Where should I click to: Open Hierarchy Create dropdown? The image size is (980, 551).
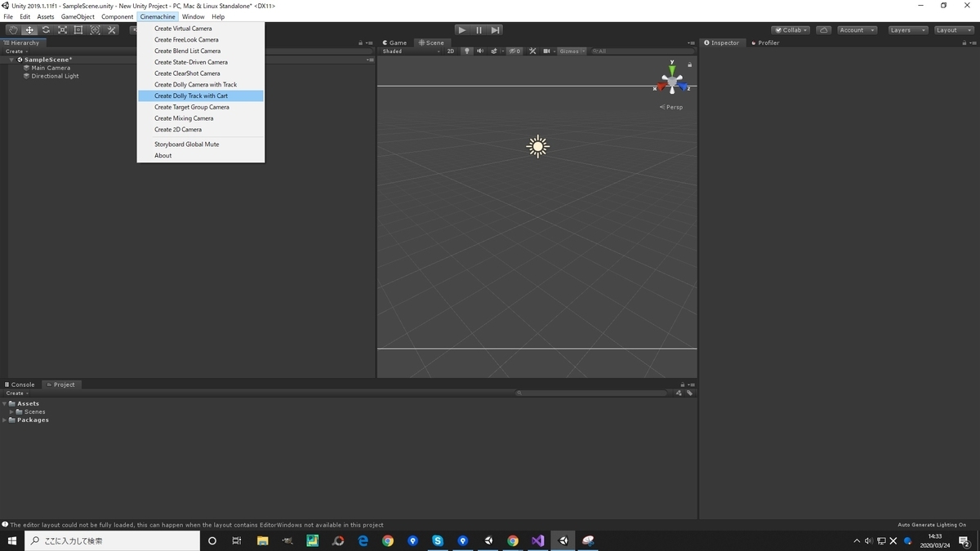[x=16, y=51]
